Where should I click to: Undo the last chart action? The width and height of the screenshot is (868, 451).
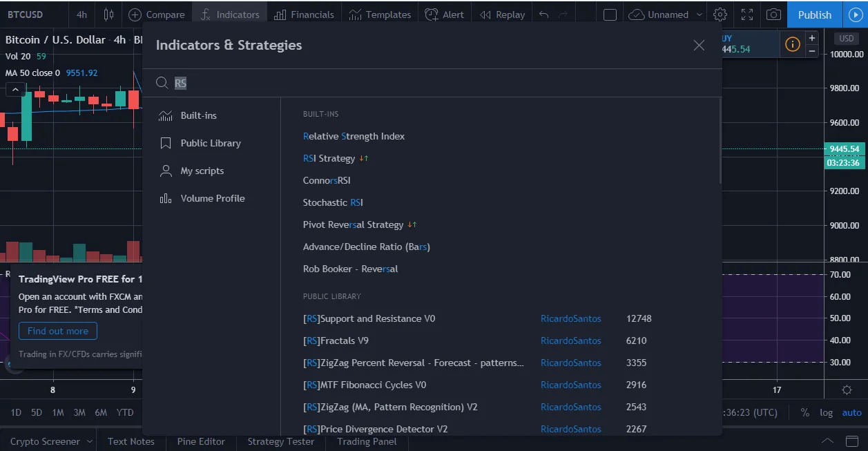544,15
